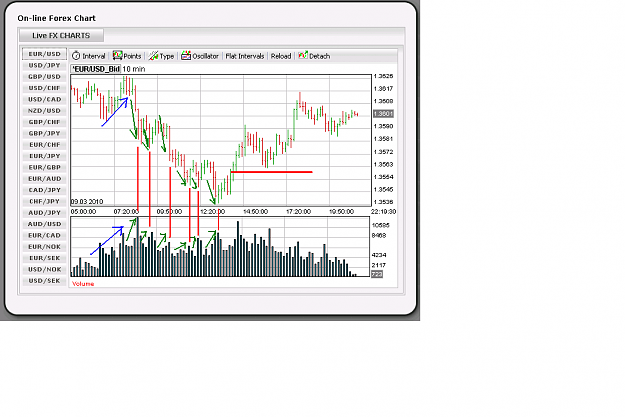Viewport: 625px width, 417px height.
Task: Click the red Volume indicator label
Action: pyautogui.click(x=83, y=284)
